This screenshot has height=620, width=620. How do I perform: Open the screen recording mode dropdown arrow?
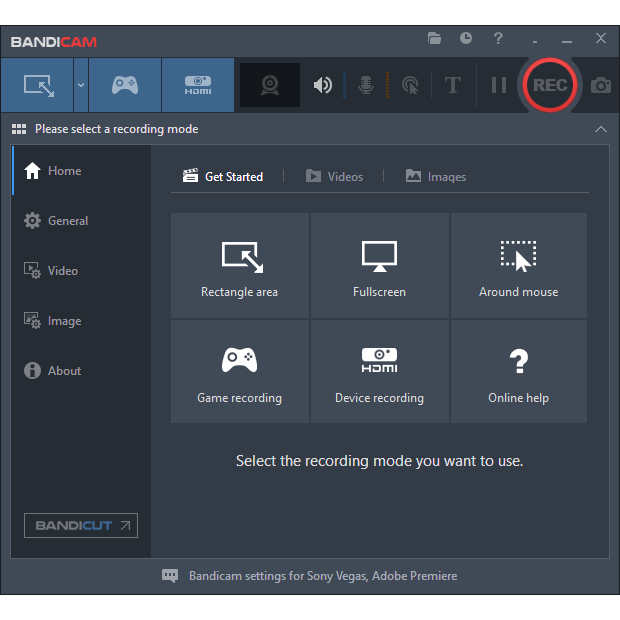tap(81, 85)
